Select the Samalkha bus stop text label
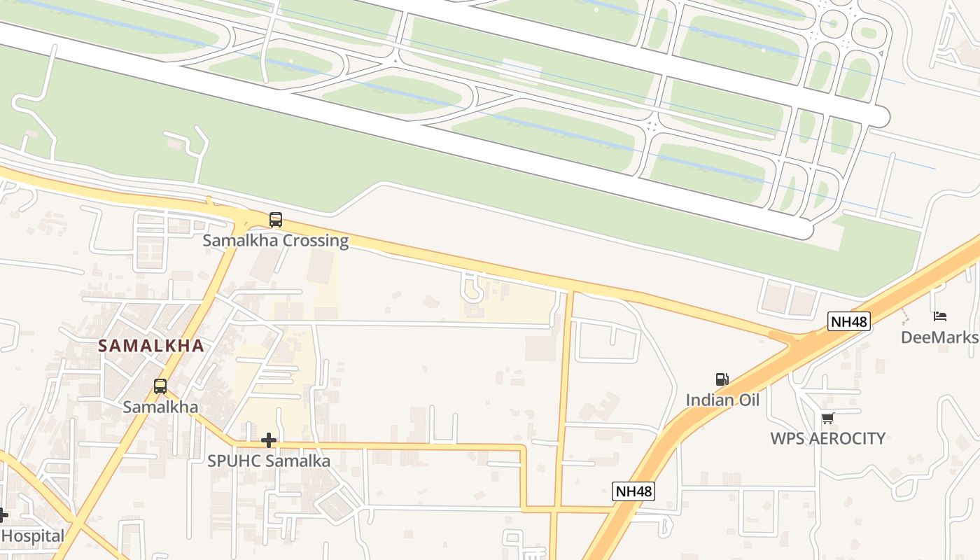The height and width of the screenshot is (560, 980). click(160, 407)
